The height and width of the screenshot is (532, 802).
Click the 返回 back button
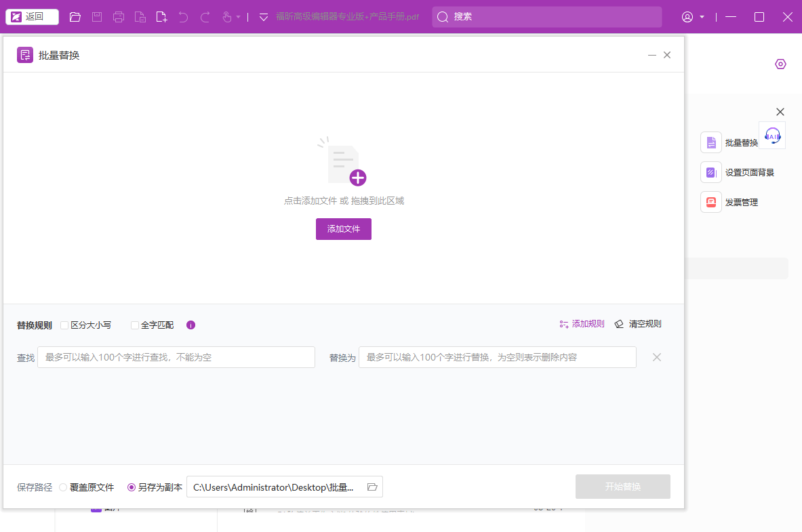click(32, 17)
